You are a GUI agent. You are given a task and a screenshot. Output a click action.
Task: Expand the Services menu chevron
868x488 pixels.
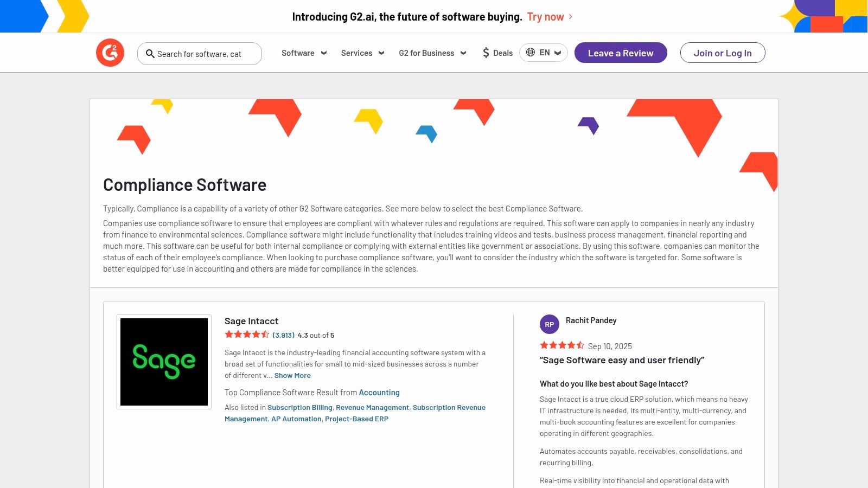pyautogui.click(x=381, y=53)
